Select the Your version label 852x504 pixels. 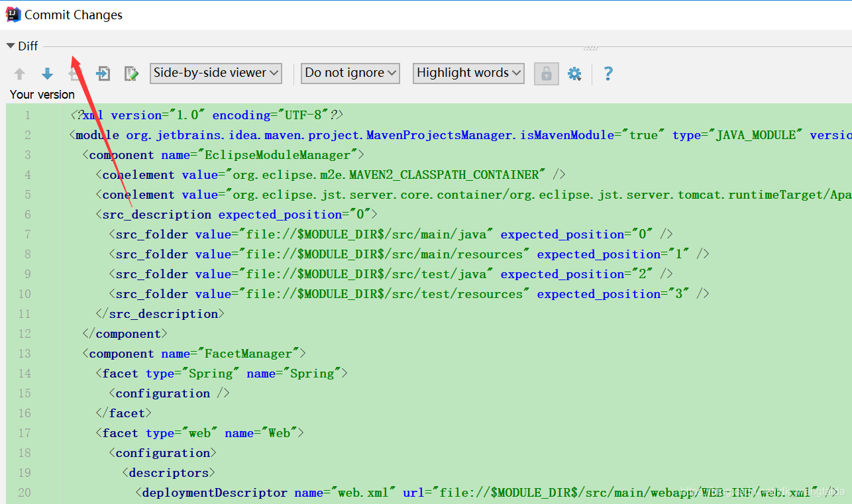coord(42,94)
